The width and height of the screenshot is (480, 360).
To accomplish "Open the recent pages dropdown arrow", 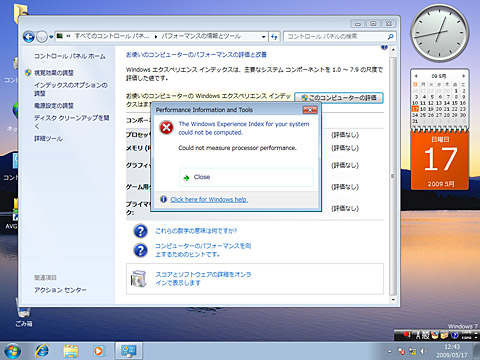I will click(51, 37).
